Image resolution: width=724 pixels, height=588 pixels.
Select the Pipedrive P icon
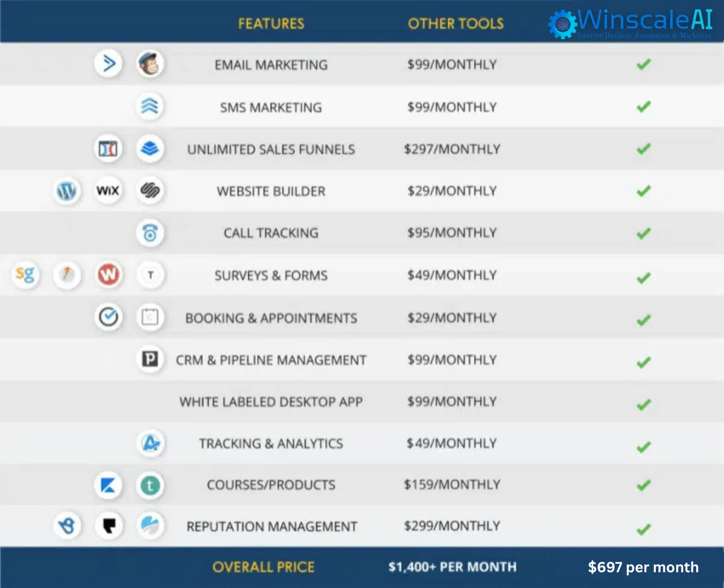150,360
